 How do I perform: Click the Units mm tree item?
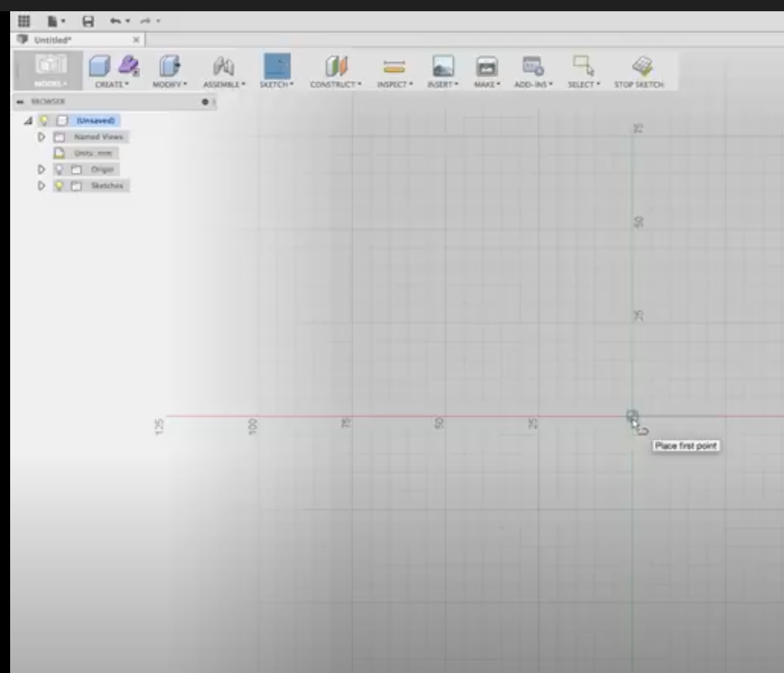point(93,152)
